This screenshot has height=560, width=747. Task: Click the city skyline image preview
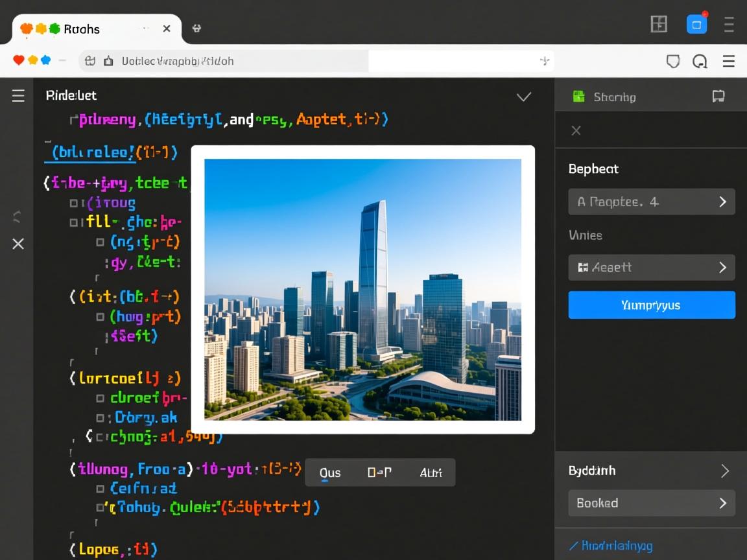362,289
